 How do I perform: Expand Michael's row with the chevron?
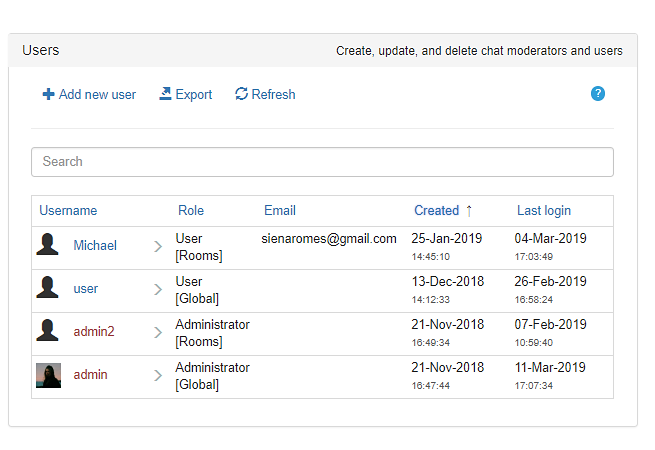point(158,247)
